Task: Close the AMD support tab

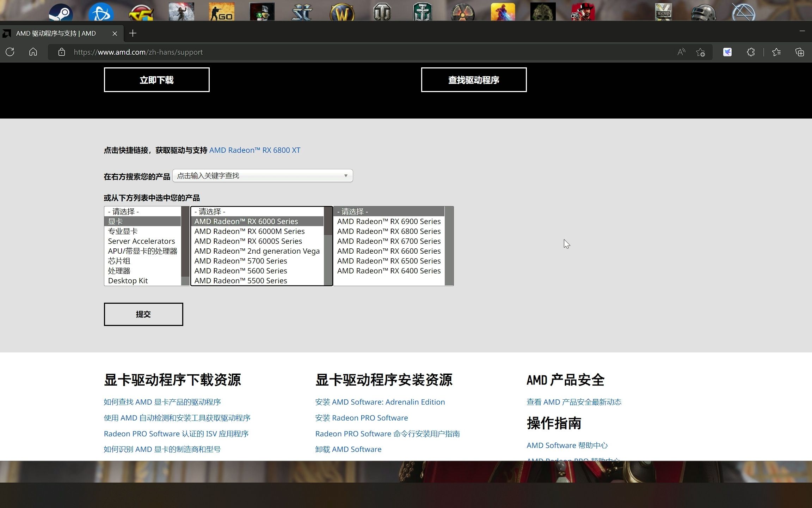Action: coord(115,34)
